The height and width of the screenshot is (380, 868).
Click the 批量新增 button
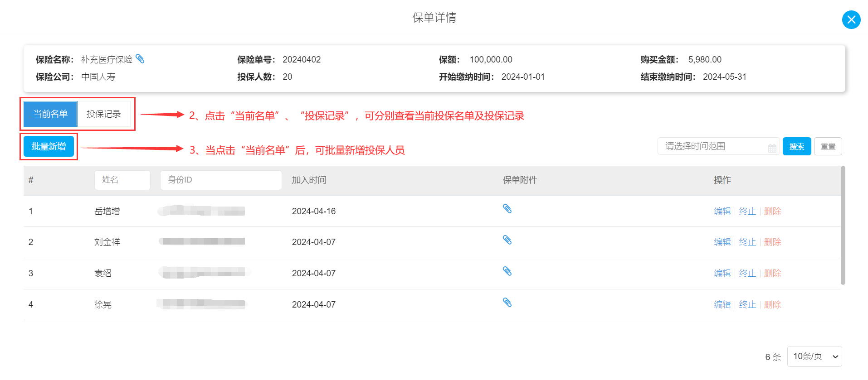click(x=49, y=146)
